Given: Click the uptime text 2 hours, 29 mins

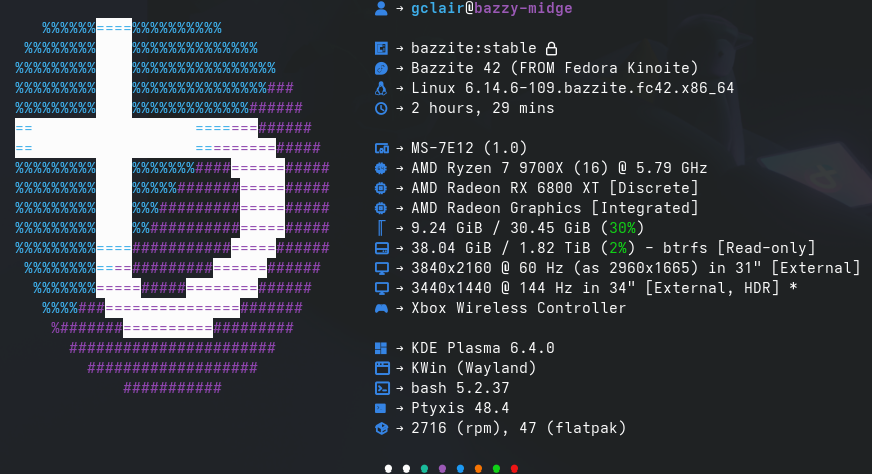Looking at the screenshot, I should click(483, 108).
